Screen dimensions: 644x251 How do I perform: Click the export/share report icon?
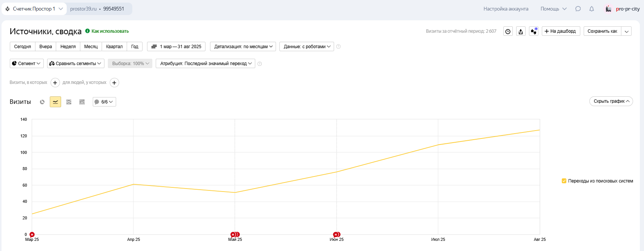(521, 31)
